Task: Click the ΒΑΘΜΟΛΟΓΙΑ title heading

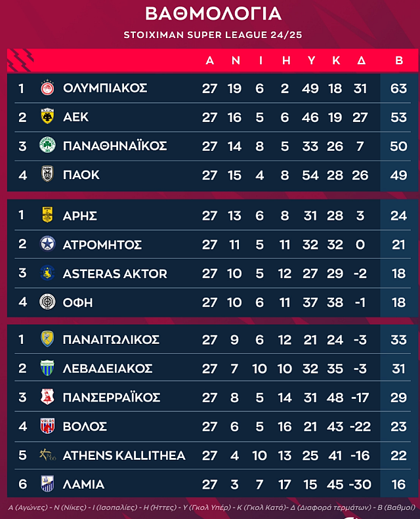Action: (213, 14)
